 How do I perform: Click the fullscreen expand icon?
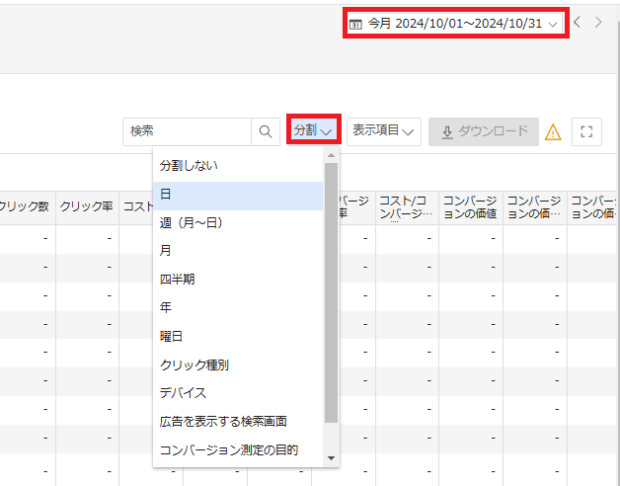[587, 131]
